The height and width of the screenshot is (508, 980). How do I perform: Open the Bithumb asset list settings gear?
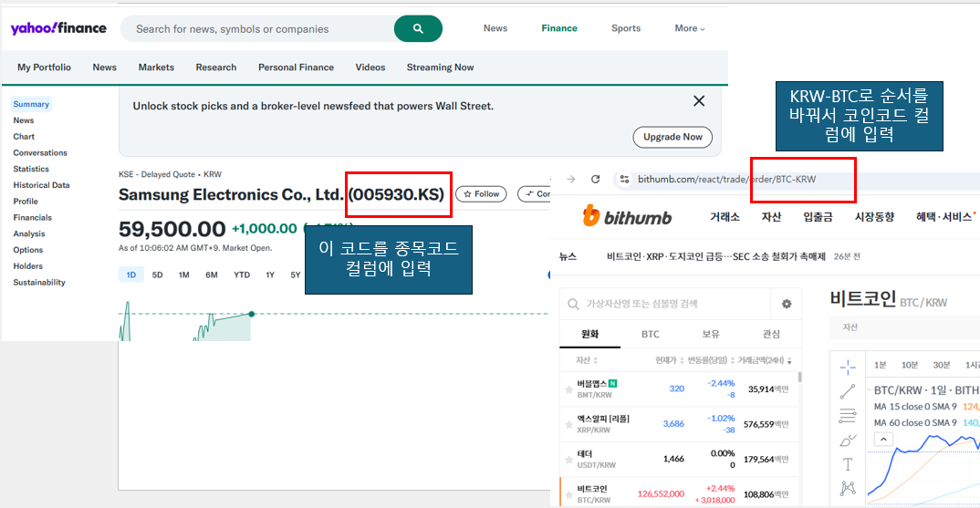click(787, 304)
